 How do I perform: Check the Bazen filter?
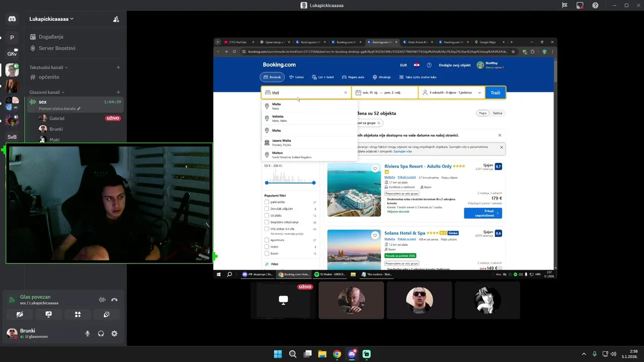point(267,253)
